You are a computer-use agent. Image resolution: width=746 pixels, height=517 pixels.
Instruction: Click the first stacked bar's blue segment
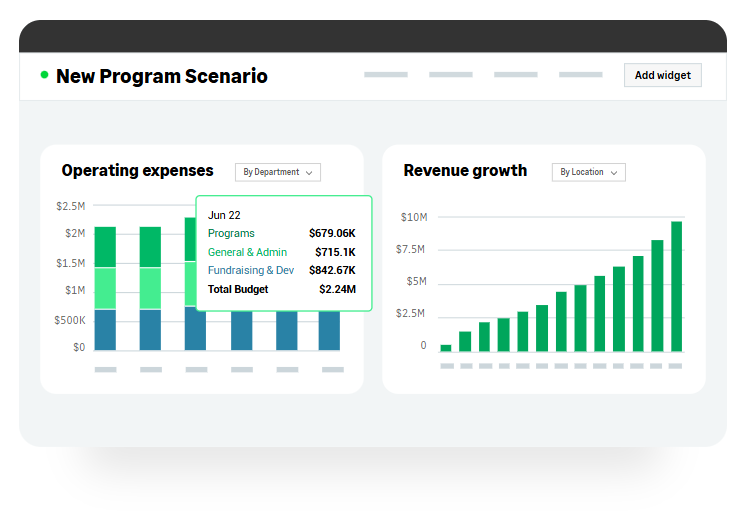pyautogui.click(x=105, y=330)
